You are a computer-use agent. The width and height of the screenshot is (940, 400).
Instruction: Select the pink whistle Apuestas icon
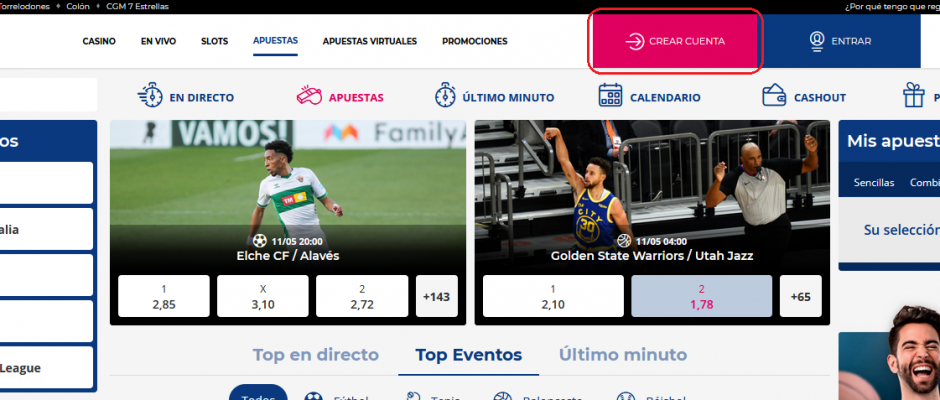(x=309, y=96)
